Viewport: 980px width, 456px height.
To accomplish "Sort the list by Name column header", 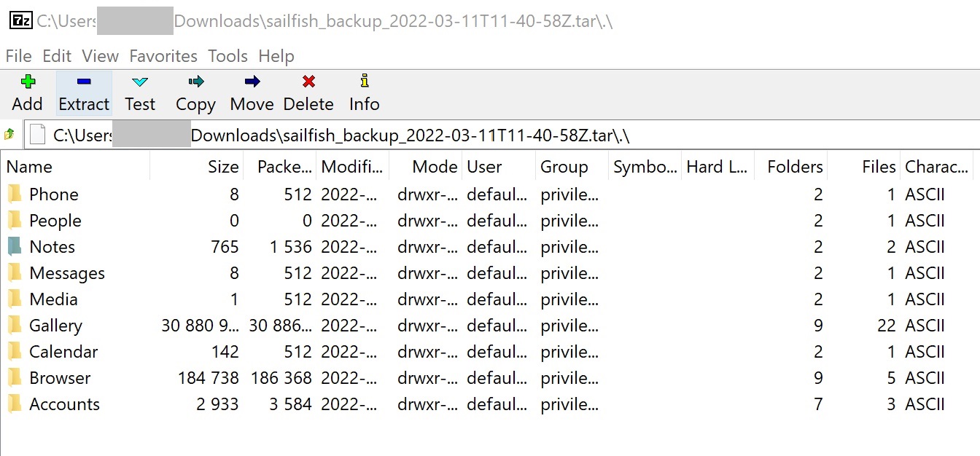I will click(29, 167).
